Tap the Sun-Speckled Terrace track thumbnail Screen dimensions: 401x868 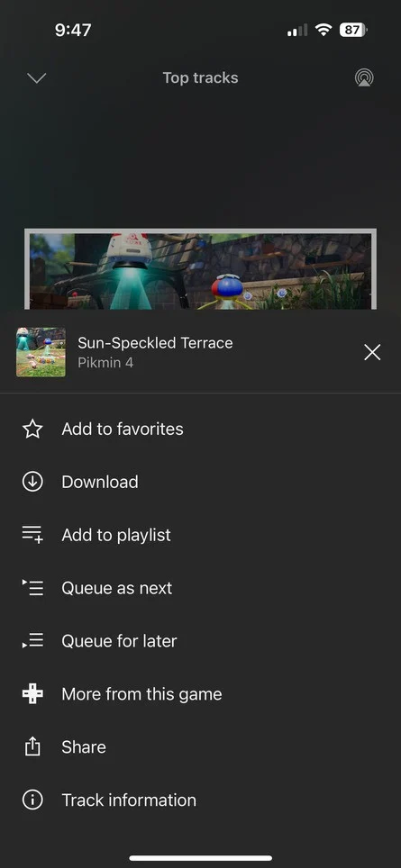point(41,352)
